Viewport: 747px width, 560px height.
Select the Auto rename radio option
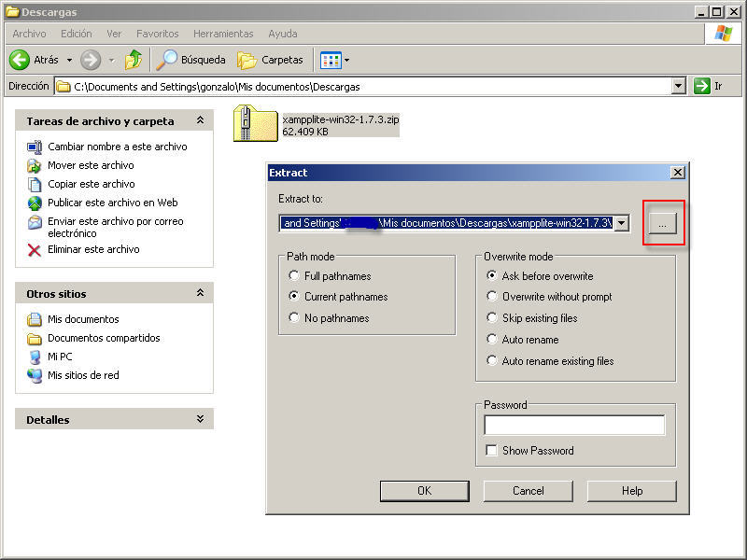point(493,340)
